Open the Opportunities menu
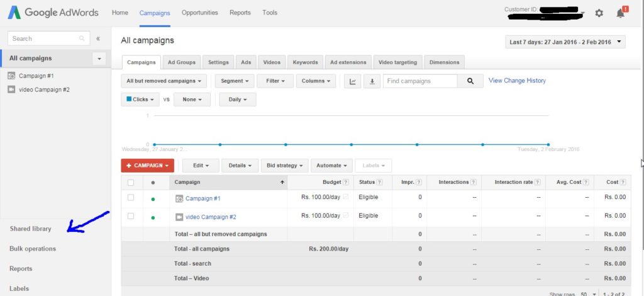The image size is (644, 296). [199, 13]
